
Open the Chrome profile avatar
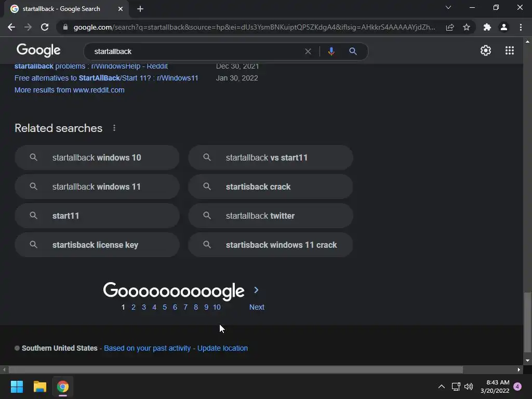[x=504, y=27]
